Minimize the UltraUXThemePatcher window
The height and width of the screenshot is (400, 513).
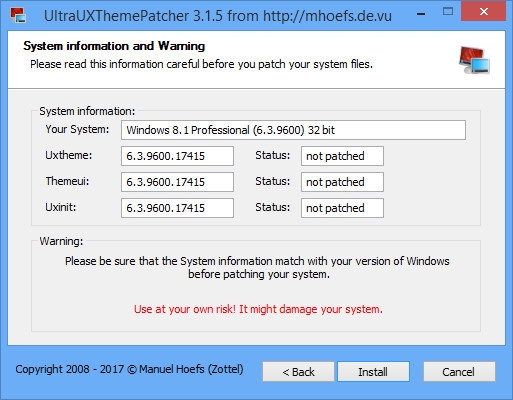pyautogui.click(x=421, y=14)
